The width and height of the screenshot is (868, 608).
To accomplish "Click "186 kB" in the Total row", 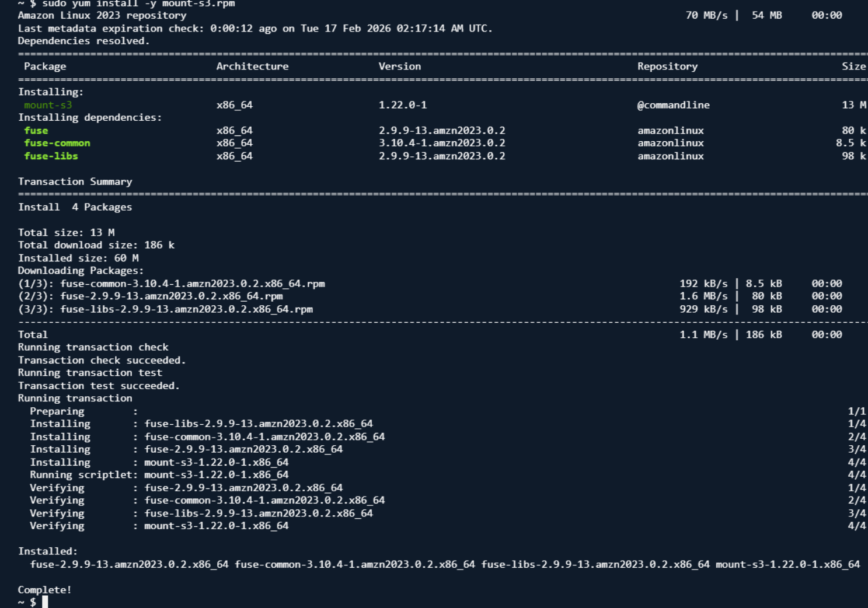I will tap(764, 335).
